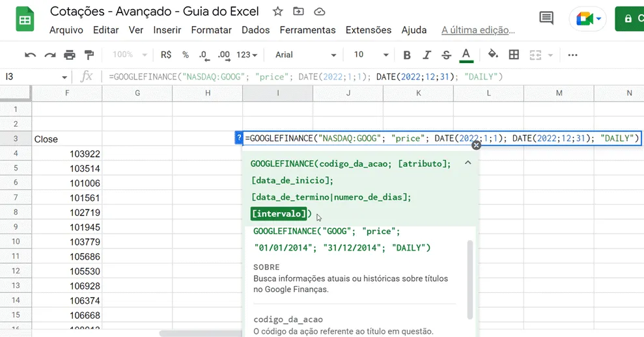Screen dimensions: 644x337
Task: Select the Close header cell
Action: click(x=67, y=139)
